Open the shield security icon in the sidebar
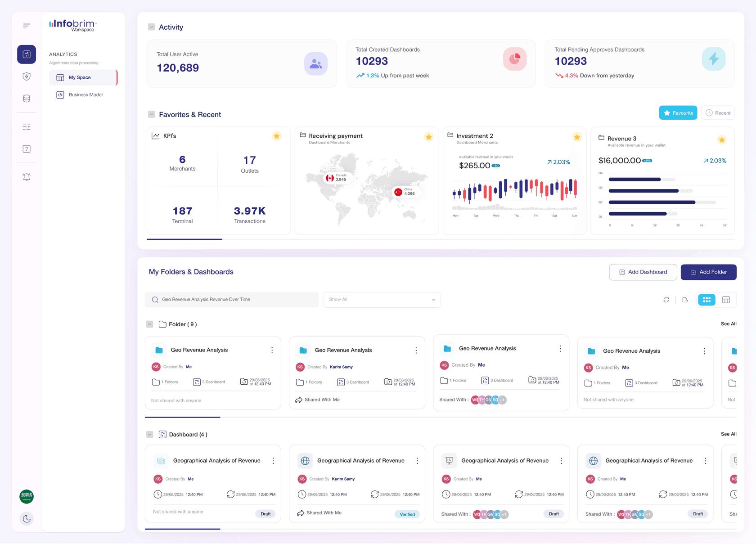Screen dimensions: 756x544 pos(27,76)
